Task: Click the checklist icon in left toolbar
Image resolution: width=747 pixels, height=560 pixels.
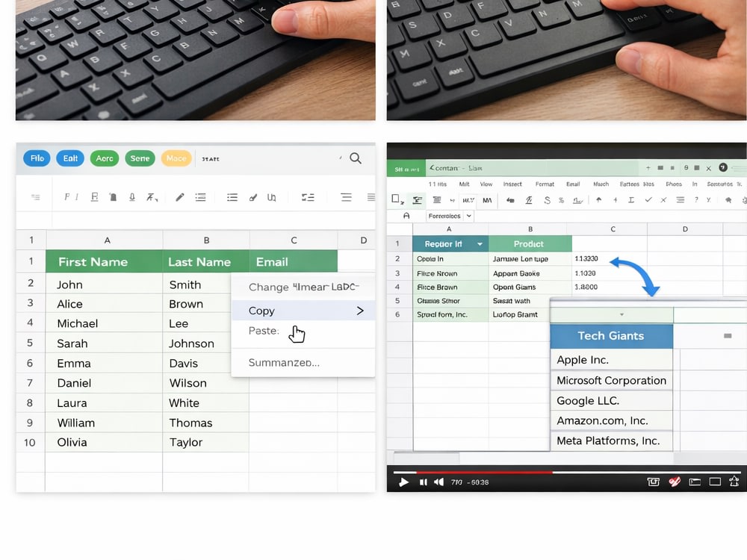Action: [x=308, y=197]
